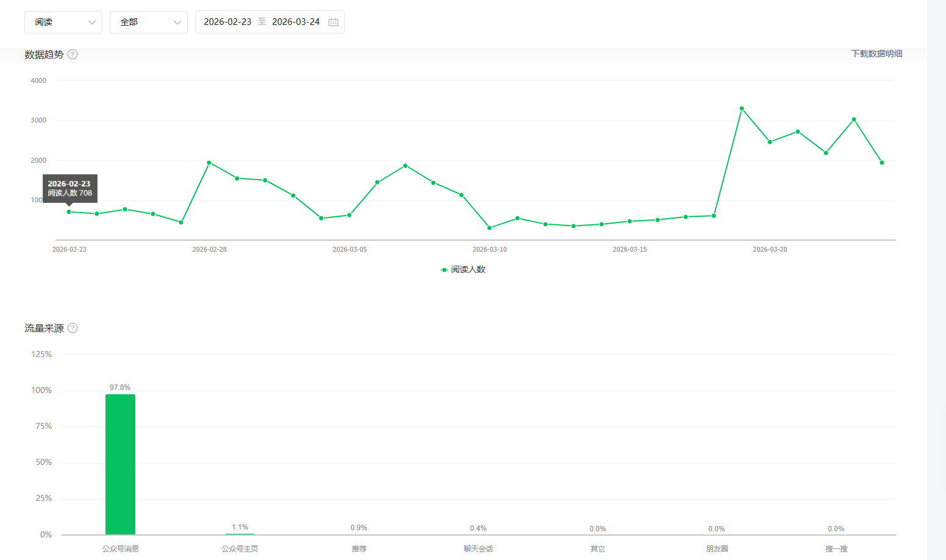Click the 2026-02-23 data point on chart
Viewport: 946px width, 560px height.
[69, 212]
